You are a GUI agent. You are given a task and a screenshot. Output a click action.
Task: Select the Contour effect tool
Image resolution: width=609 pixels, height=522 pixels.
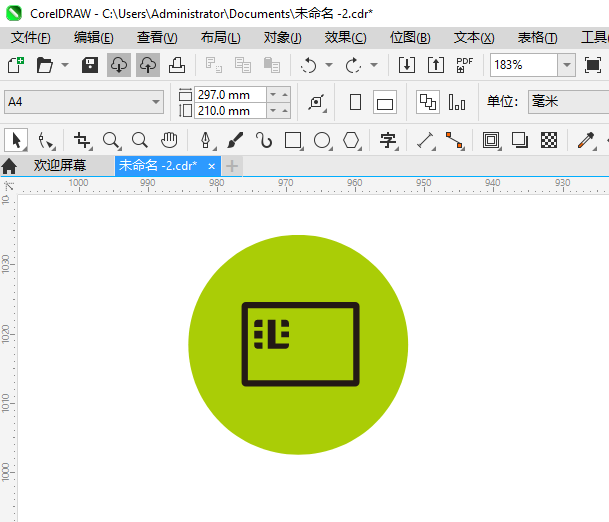tap(491, 140)
